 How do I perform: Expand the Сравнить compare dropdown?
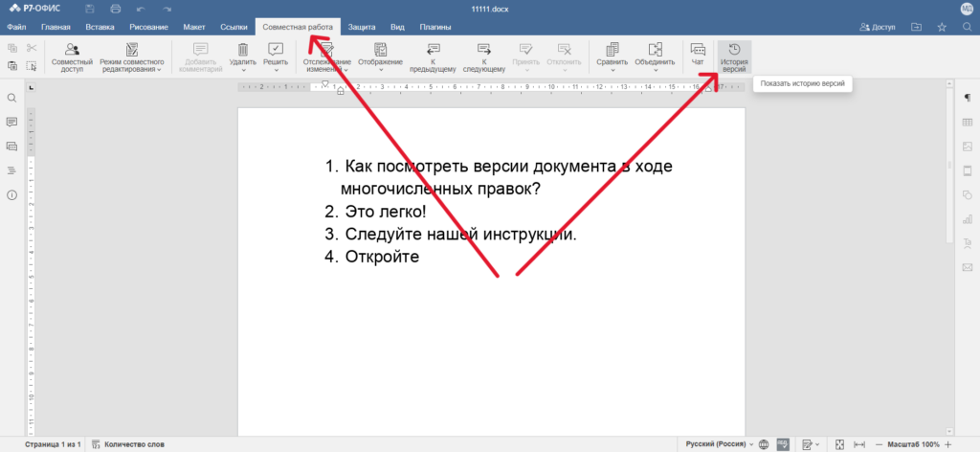pyautogui.click(x=612, y=56)
